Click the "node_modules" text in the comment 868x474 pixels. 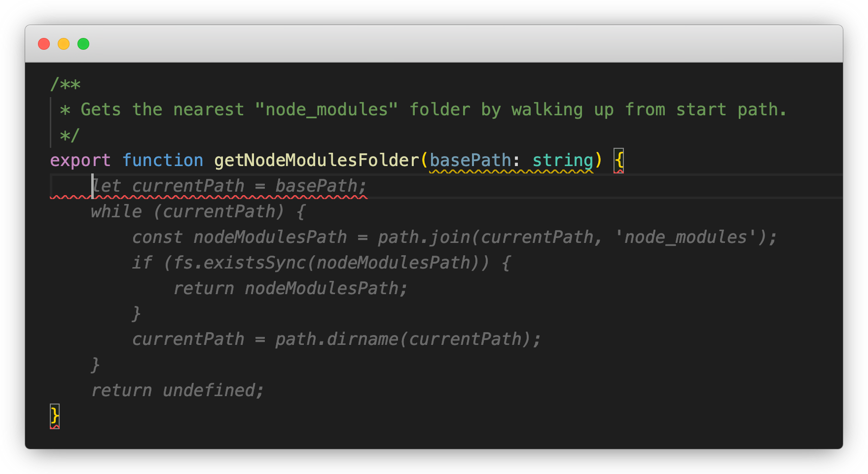pyautogui.click(x=326, y=109)
